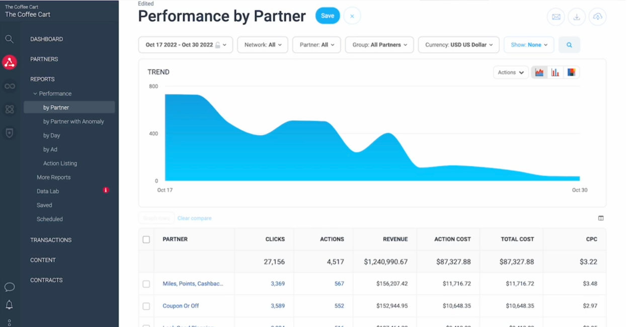Open the column layout icon above the table
Viewport: 644px width, 327px height.
[x=601, y=218]
